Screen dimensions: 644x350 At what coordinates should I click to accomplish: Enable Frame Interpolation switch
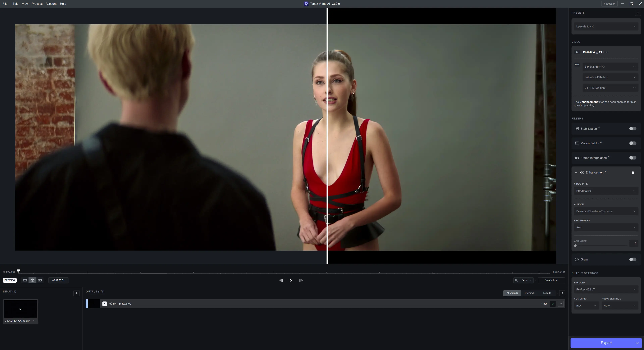(x=632, y=158)
